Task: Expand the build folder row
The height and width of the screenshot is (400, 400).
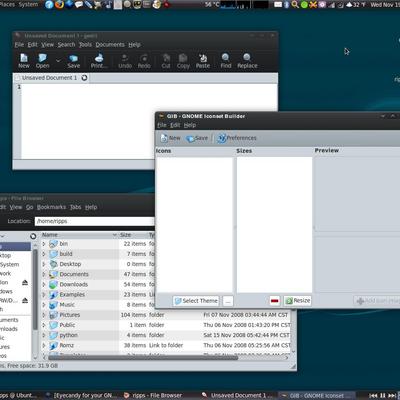Action: pos(44,254)
